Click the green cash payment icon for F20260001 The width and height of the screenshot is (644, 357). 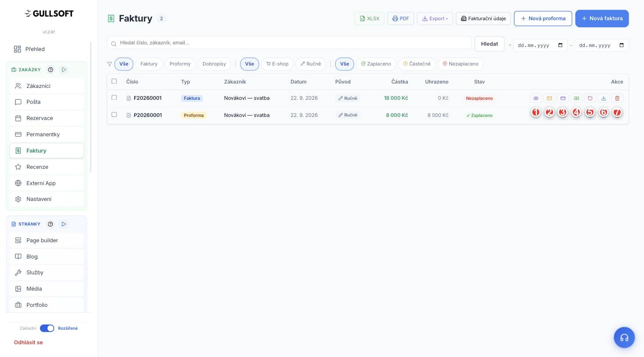tap(576, 98)
